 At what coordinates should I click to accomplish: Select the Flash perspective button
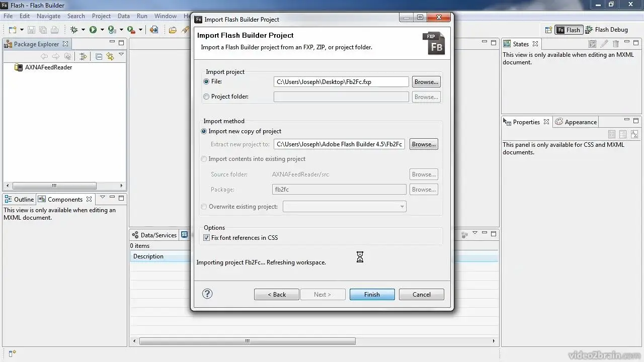click(x=569, y=30)
